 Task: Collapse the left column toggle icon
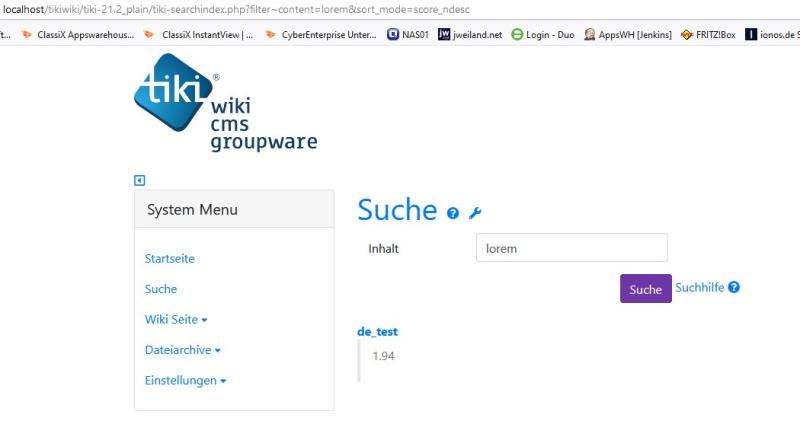pos(139,180)
